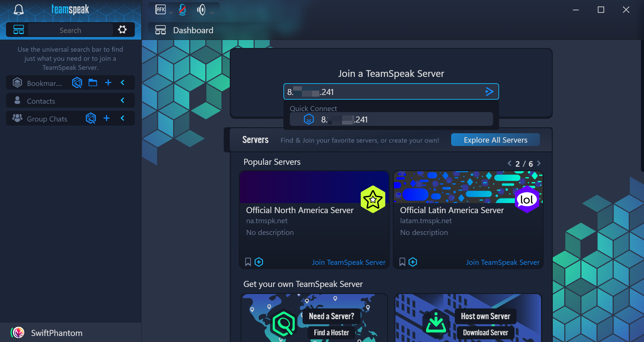Image resolution: width=644 pixels, height=342 pixels.
Task: Go to next page of Popular Servers
Action: 539,163
